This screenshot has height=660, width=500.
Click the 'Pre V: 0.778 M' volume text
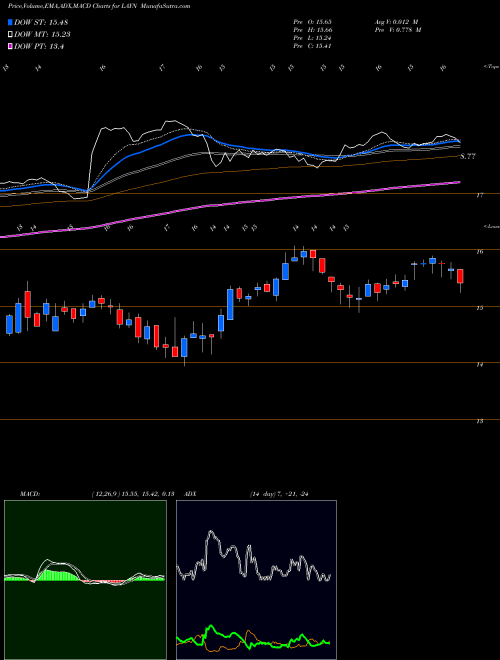tap(399, 30)
